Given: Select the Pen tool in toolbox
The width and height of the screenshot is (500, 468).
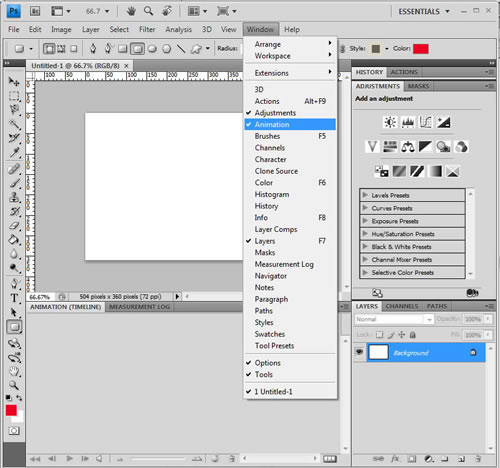Looking at the screenshot, I should click(x=14, y=284).
